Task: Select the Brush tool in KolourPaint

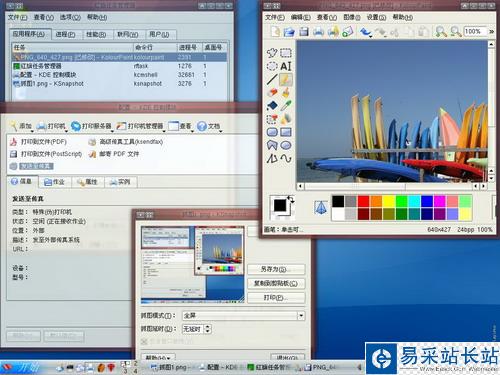Action: [x=286, y=92]
